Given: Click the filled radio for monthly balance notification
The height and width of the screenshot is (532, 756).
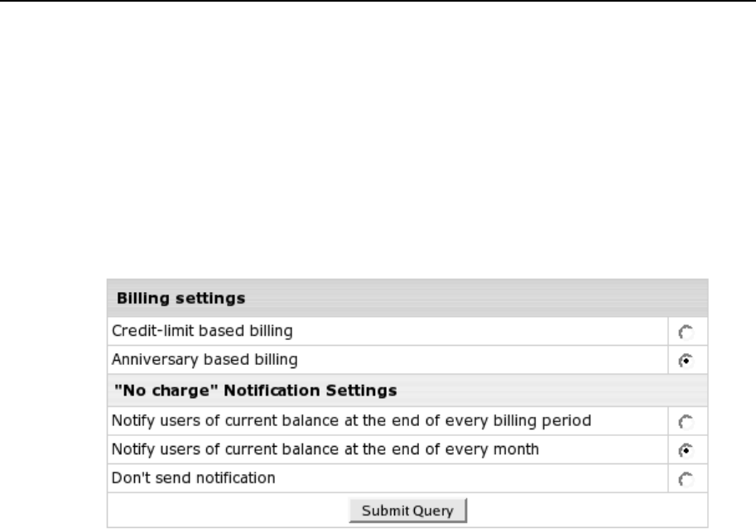Looking at the screenshot, I should pos(685,450).
